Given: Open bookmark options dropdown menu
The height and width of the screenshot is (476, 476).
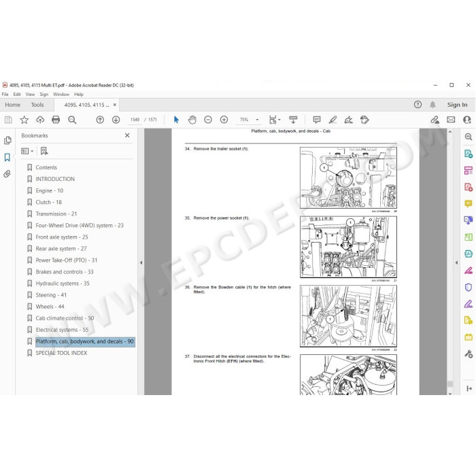Looking at the screenshot, I should [27, 151].
